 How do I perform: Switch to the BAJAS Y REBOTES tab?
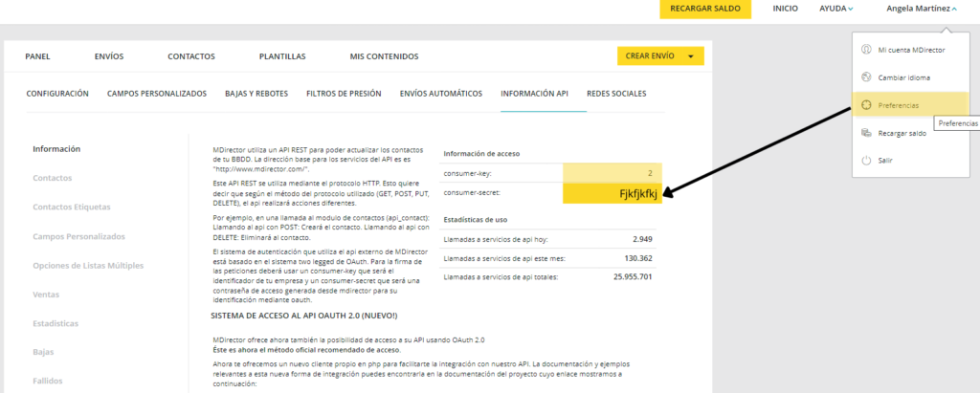click(x=256, y=94)
